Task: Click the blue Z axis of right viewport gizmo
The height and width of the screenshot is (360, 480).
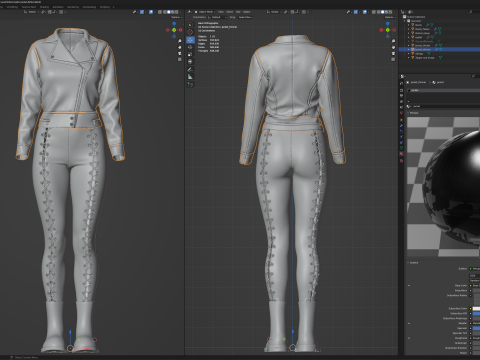Action: [387, 24]
